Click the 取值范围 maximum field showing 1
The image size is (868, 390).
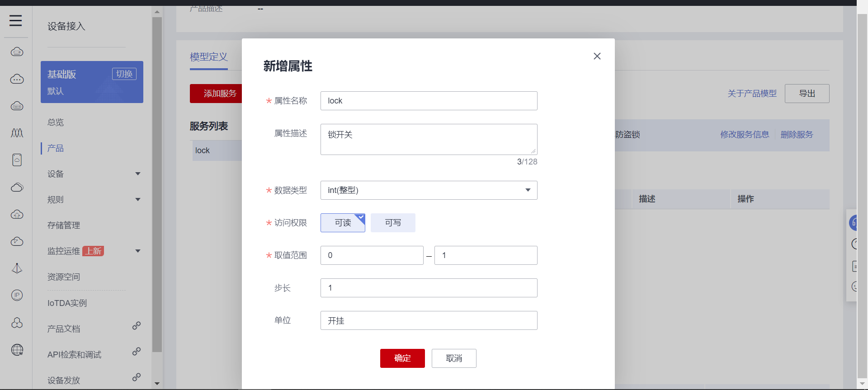486,255
